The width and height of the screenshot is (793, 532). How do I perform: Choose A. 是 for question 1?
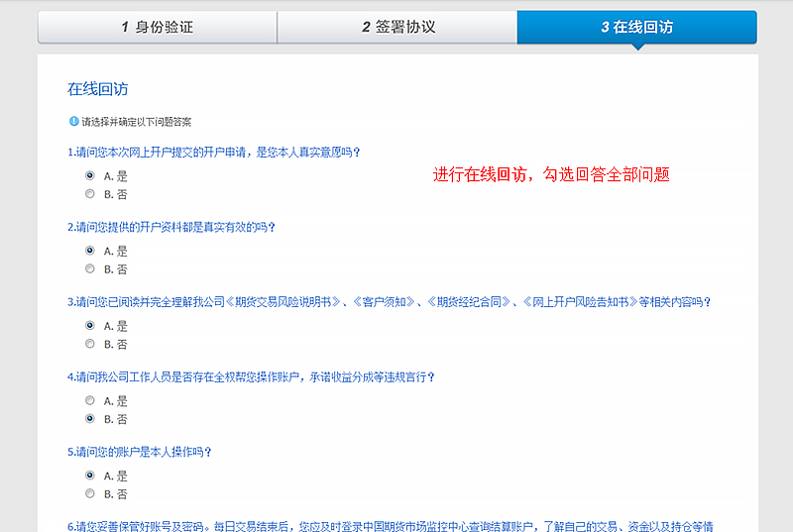point(90,175)
